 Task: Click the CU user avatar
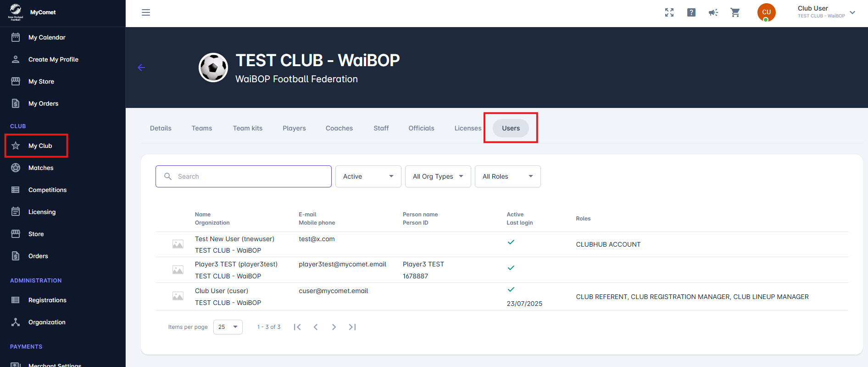click(767, 12)
